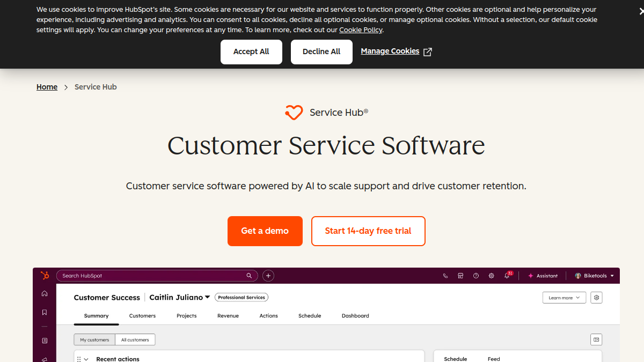
Task: Open the Customers tab
Action: (142, 316)
